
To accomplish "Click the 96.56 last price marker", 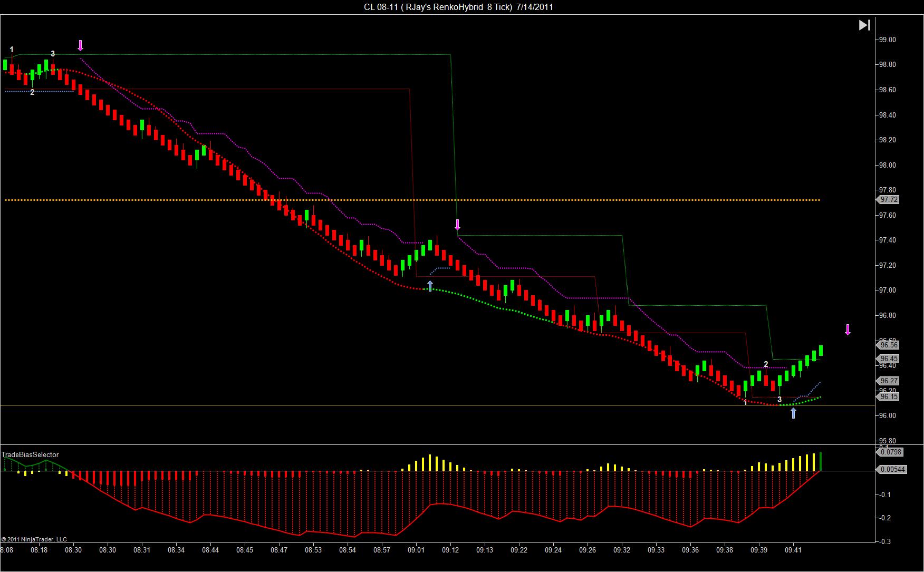I will coord(888,345).
